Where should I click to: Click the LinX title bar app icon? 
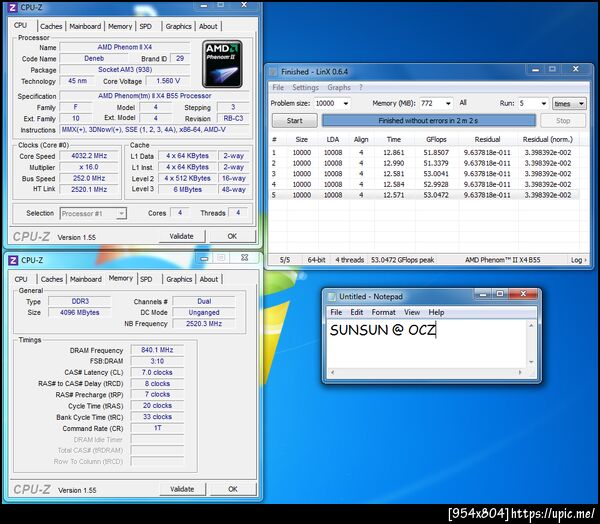coord(273,72)
